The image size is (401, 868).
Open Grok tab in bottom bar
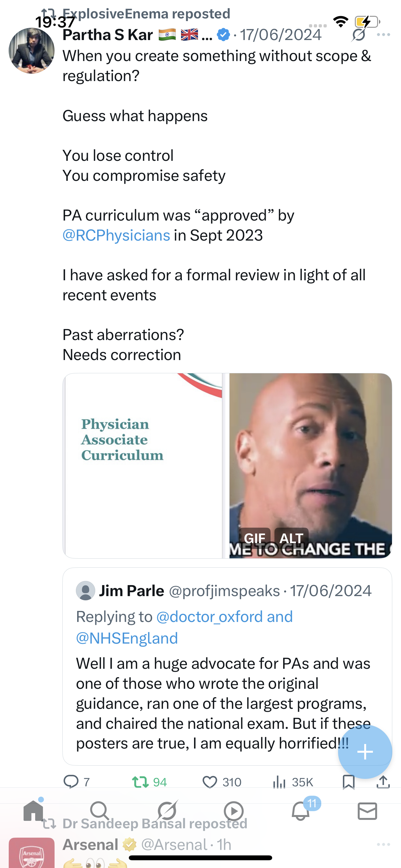click(167, 811)
